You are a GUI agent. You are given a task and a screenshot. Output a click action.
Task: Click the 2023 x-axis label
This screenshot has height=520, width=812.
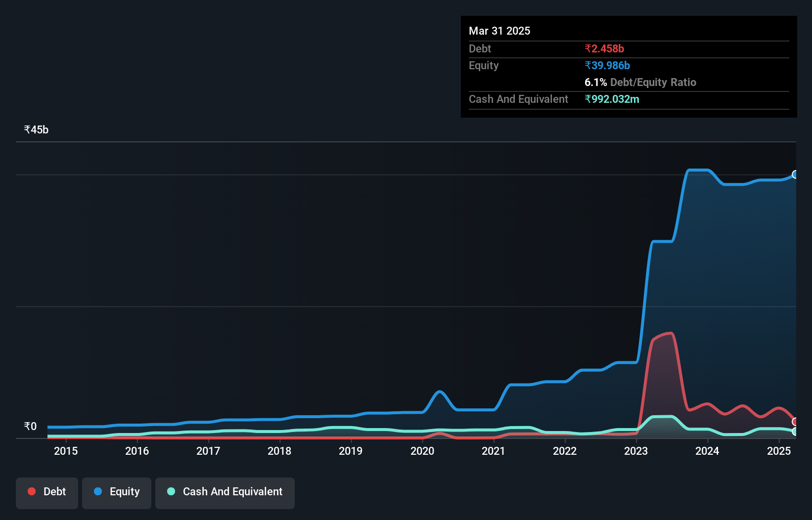pyautogui.click(x=636, y=451)
